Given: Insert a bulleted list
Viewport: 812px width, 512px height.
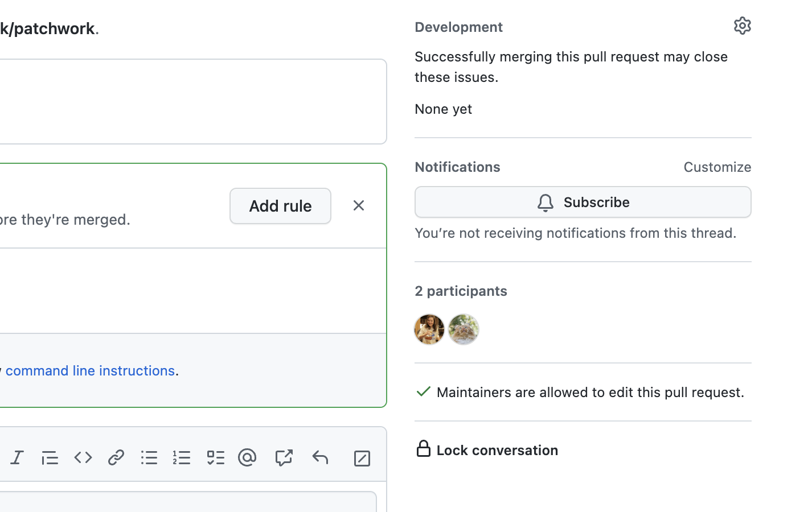Looking at the screenshot, I should pyautogui.click(x=149, y=457).
